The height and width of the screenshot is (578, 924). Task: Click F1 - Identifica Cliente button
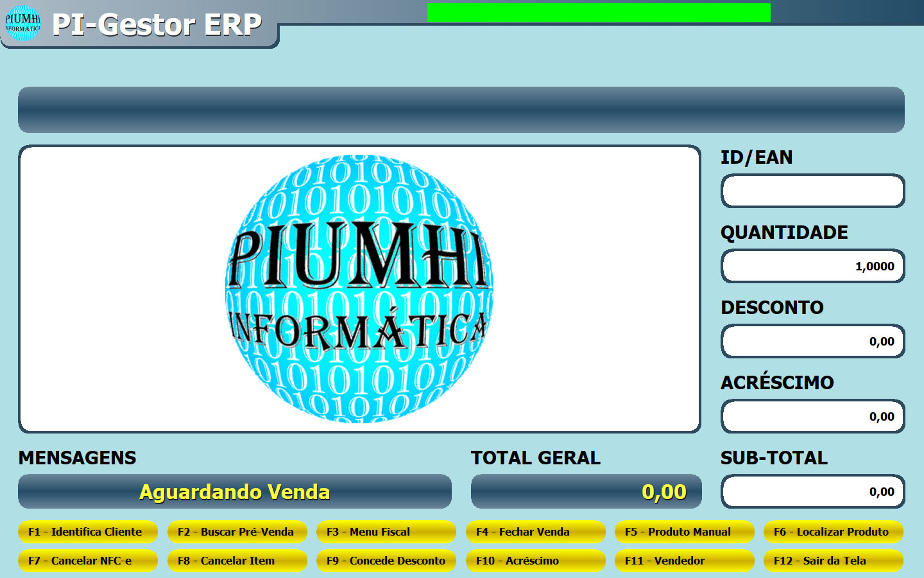tap(88, 532)
